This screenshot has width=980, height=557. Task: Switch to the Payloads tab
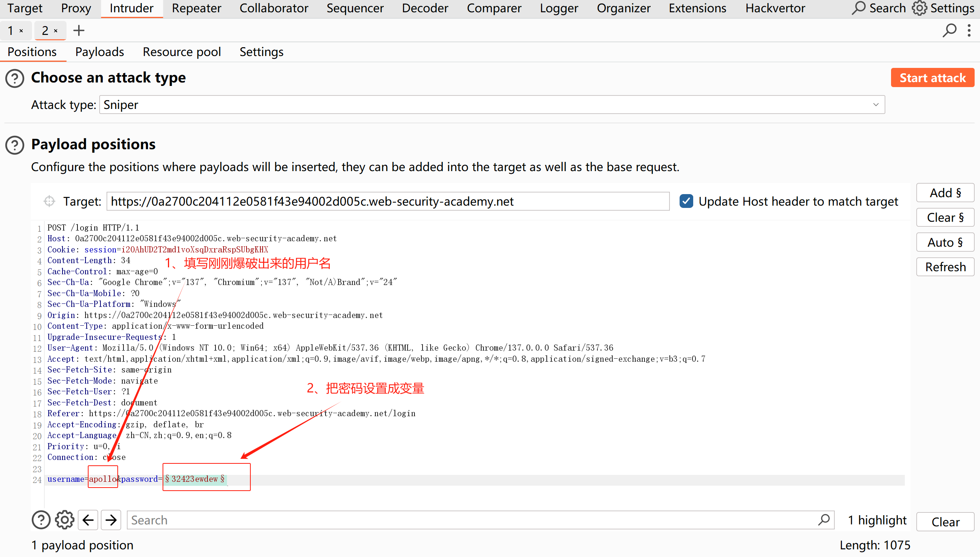click(99, 52)
